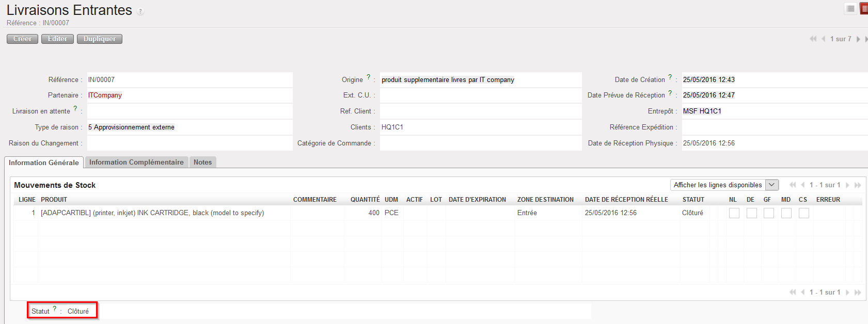Show help for Date Prévue de Réception

click(670, 93)
